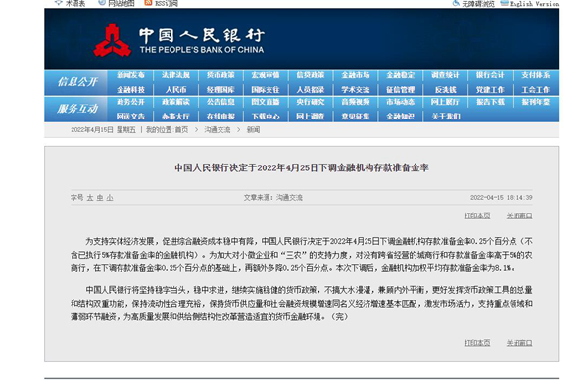
Task: Open 关于我们 navigation entry
Action: (x=446, y=117)
